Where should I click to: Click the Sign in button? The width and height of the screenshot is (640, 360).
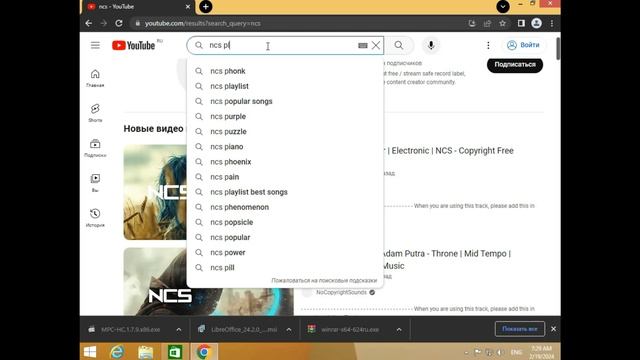523,45
